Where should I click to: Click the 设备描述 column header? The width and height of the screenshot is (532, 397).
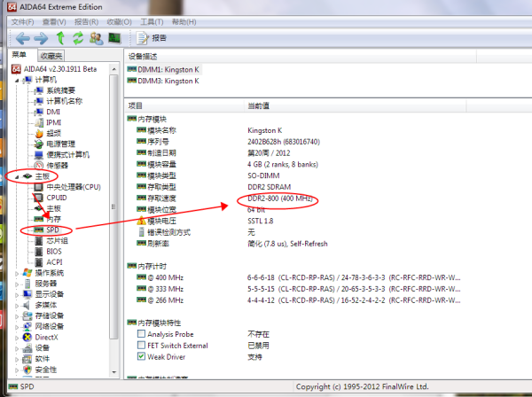(x=301, y=57)
